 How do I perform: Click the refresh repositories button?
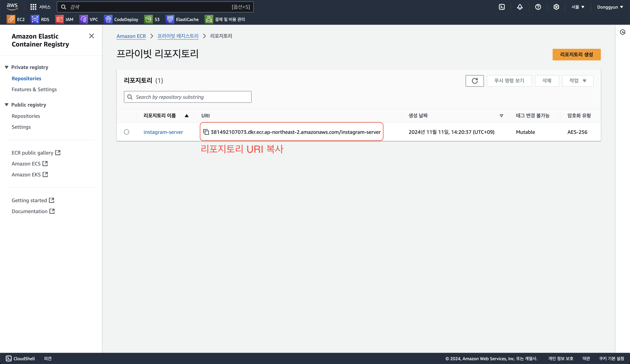pos(474,81)
